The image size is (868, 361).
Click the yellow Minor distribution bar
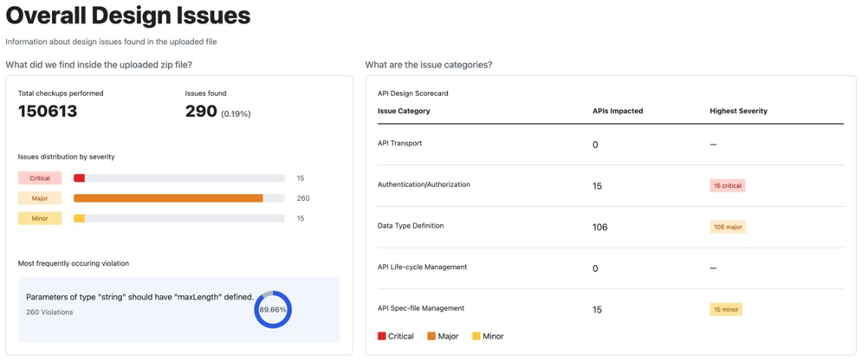(x=79, y=218)
